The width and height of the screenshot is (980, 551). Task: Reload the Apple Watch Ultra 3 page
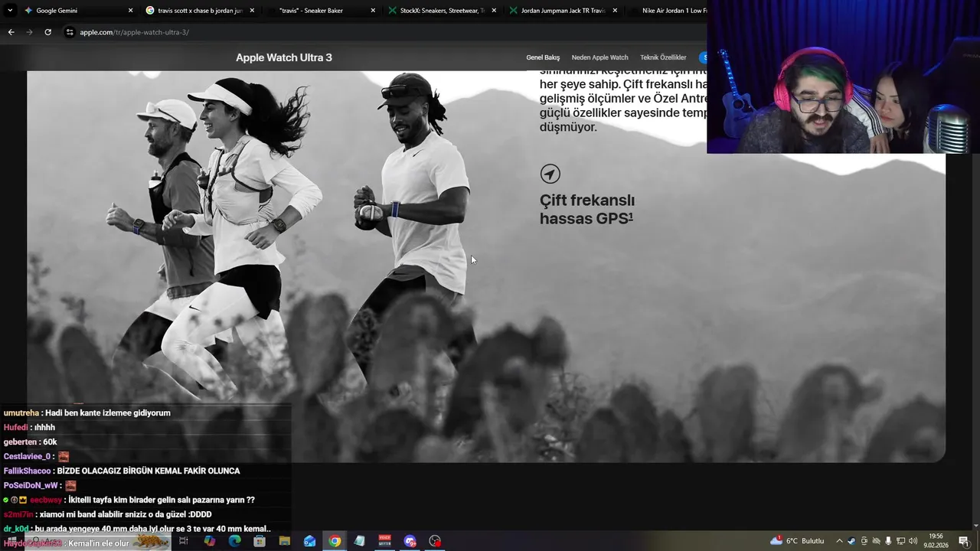coord(47,32)
